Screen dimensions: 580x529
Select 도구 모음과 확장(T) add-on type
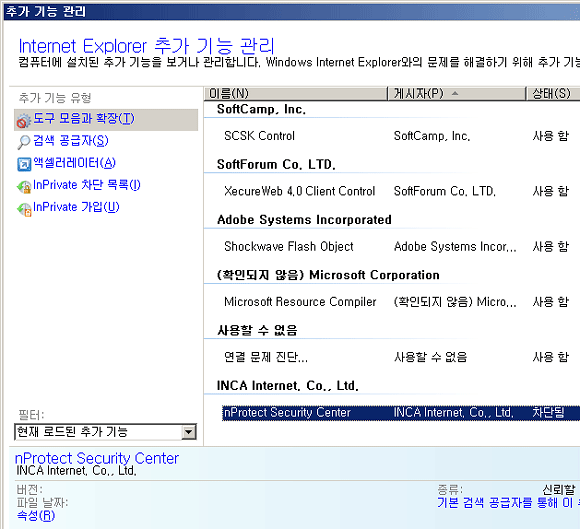click(106, 119)
